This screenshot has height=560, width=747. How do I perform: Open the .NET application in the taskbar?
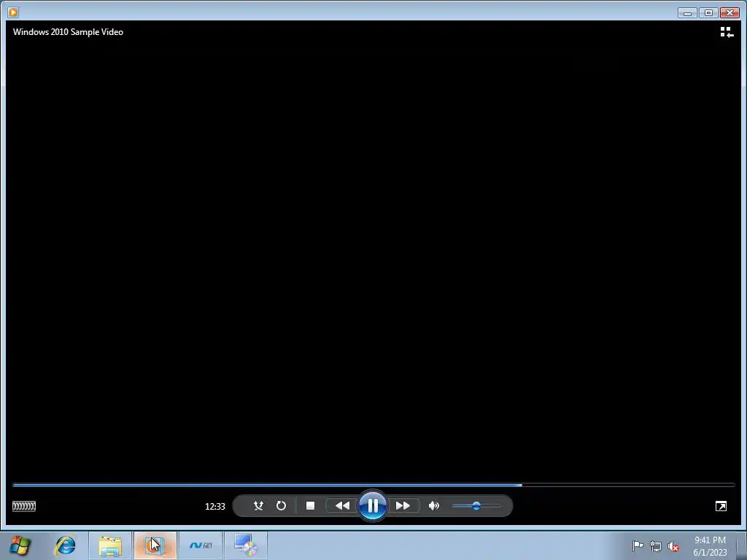point(201,545)
